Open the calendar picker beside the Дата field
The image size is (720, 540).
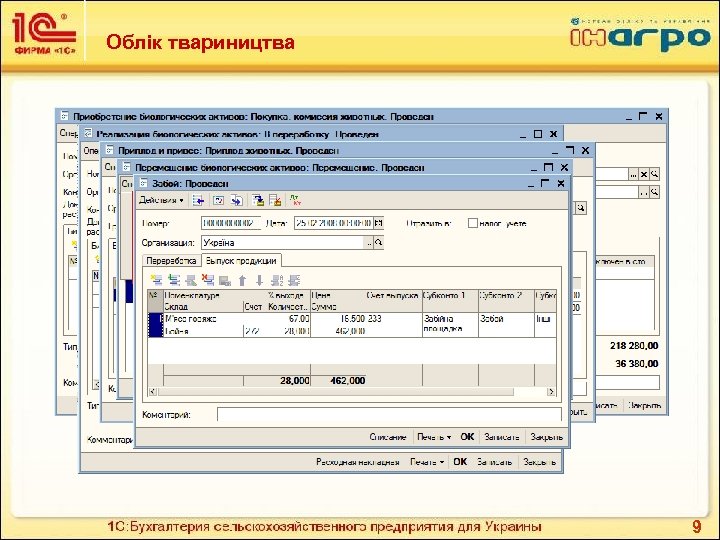click(x=378, y=223)
